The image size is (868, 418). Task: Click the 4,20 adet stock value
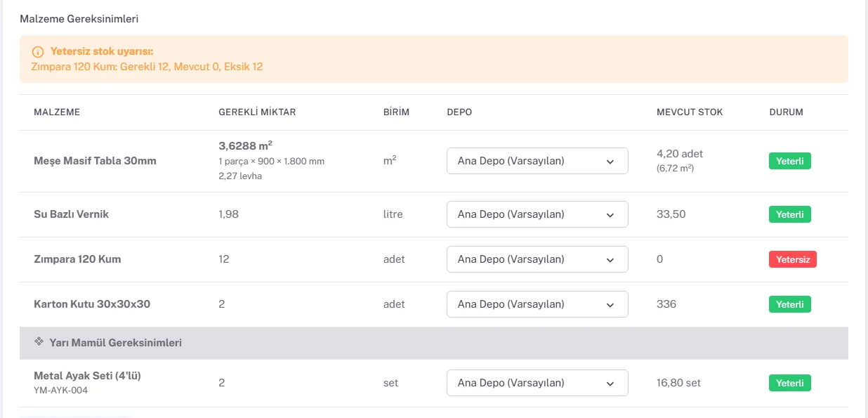[x=680, y=154]
